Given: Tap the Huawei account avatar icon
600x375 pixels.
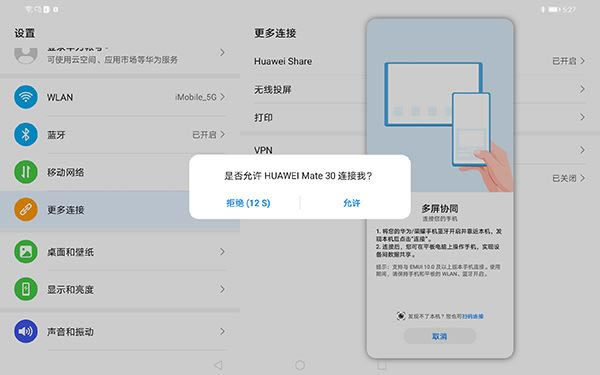Looking at the screenshot, I should click(26, 55).
